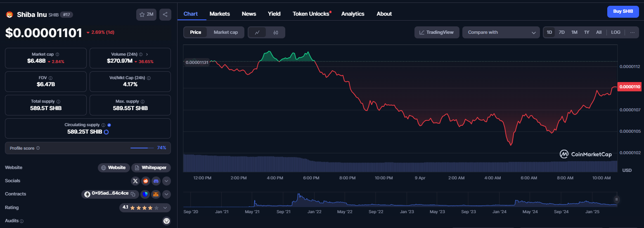Open the Token Unlocks tab

[312, 14]
